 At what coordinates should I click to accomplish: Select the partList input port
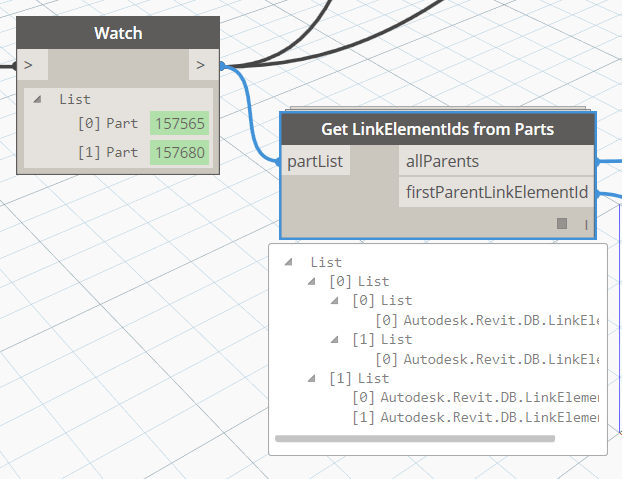point(316,161)
